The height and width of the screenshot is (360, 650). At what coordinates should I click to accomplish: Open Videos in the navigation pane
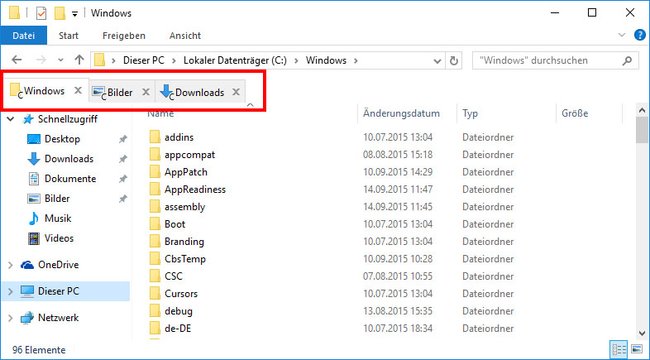(59, 238)
